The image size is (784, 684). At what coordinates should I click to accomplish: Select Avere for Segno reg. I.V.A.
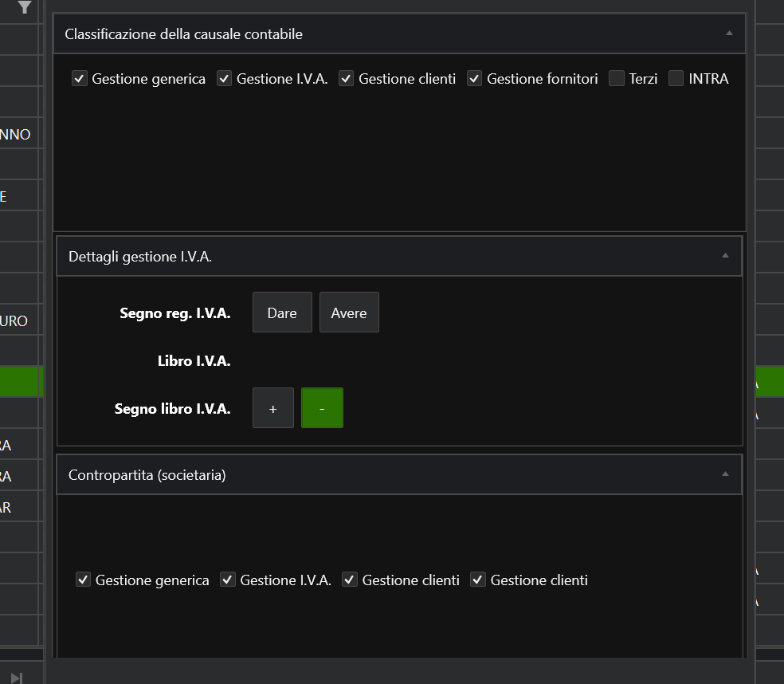click(x=349, y=313)
